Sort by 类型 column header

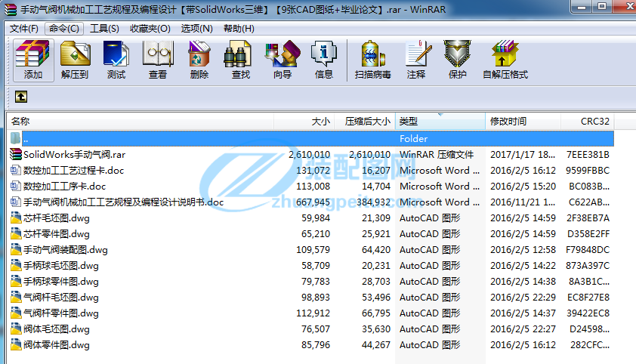[440, 121]
